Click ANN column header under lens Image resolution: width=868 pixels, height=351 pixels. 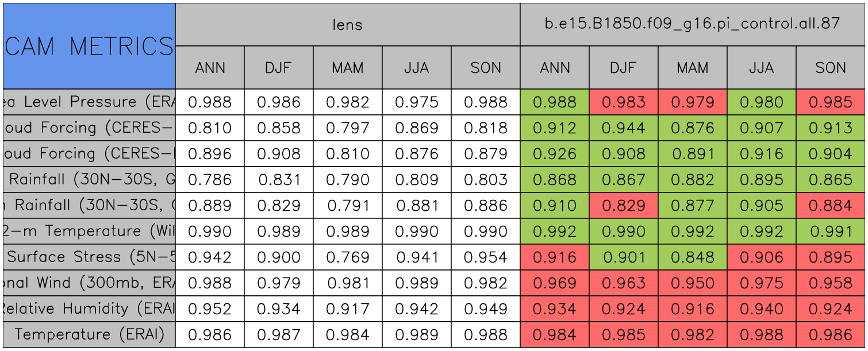point(210,68)
